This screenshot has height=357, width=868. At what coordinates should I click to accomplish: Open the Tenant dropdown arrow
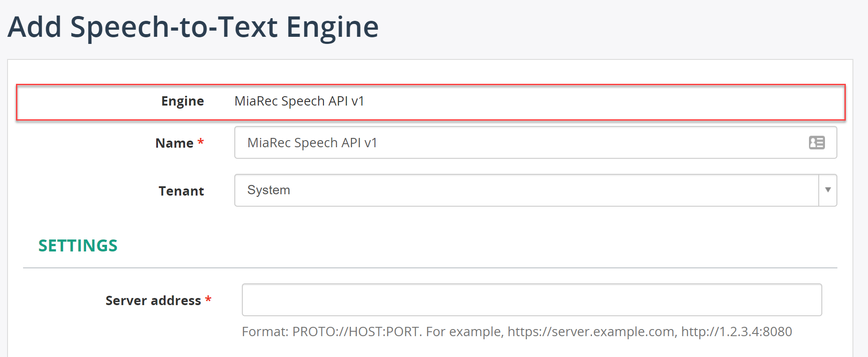[x=828, y=190]
